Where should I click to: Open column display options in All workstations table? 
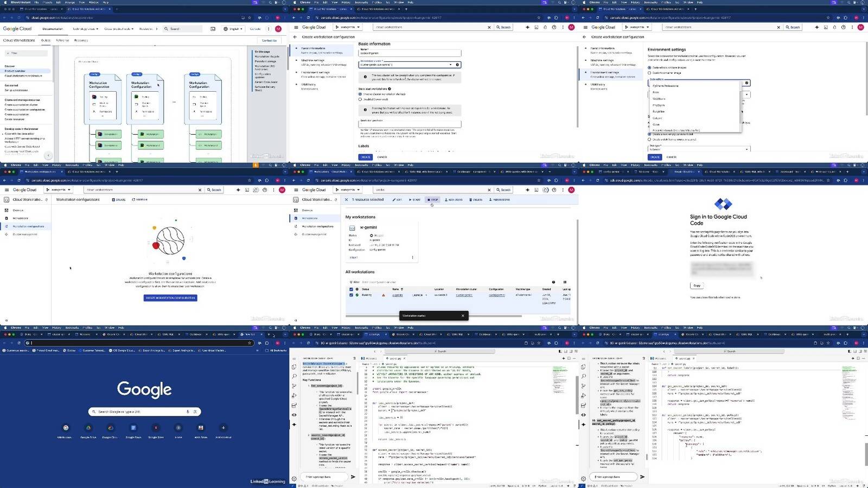click(565, 282)
